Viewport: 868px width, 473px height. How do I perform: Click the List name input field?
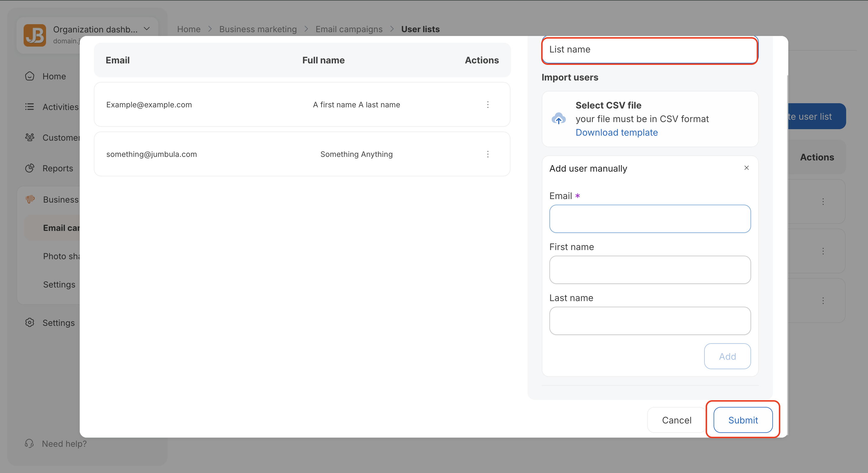[x=650, y=50]
